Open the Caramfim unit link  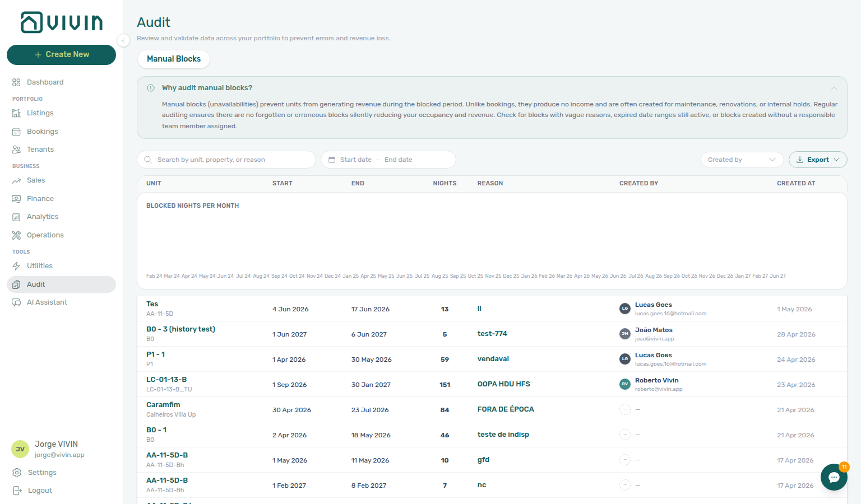pyautogui.click(x=163, y=405)
